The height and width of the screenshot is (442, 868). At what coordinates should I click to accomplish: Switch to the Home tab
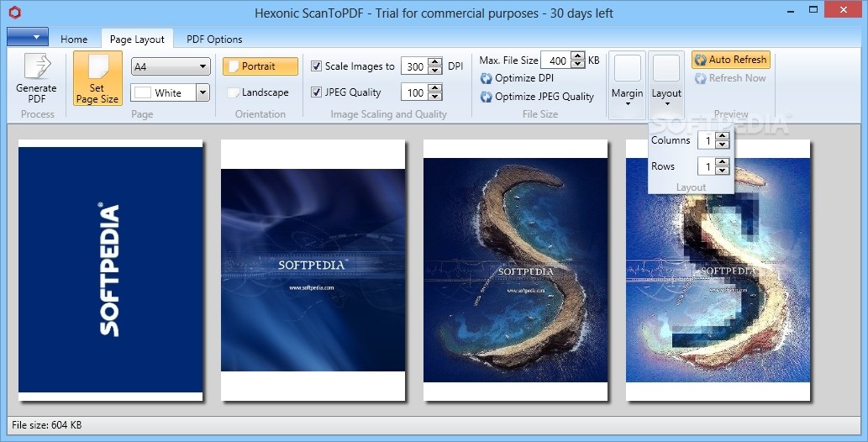click(74, 39)
